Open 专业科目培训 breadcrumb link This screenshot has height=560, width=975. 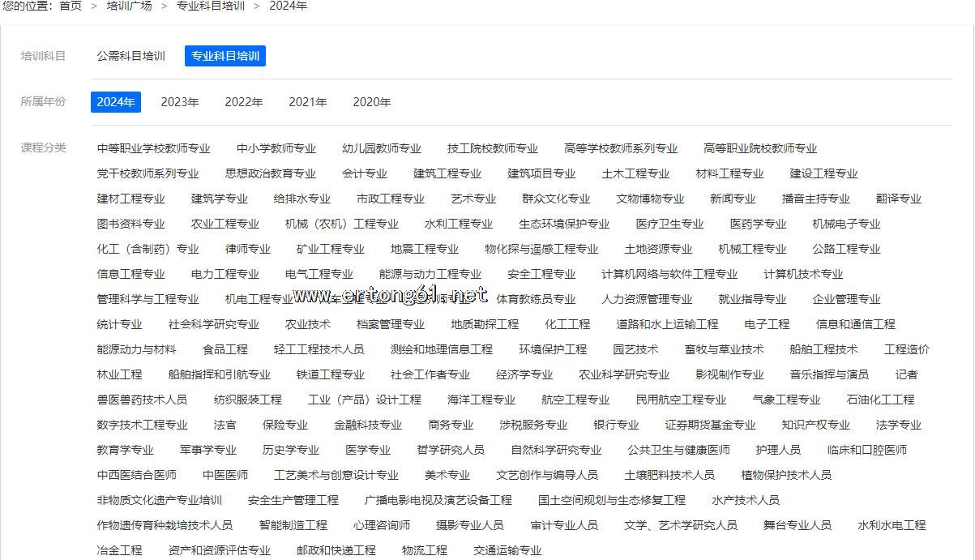point(211,6)
